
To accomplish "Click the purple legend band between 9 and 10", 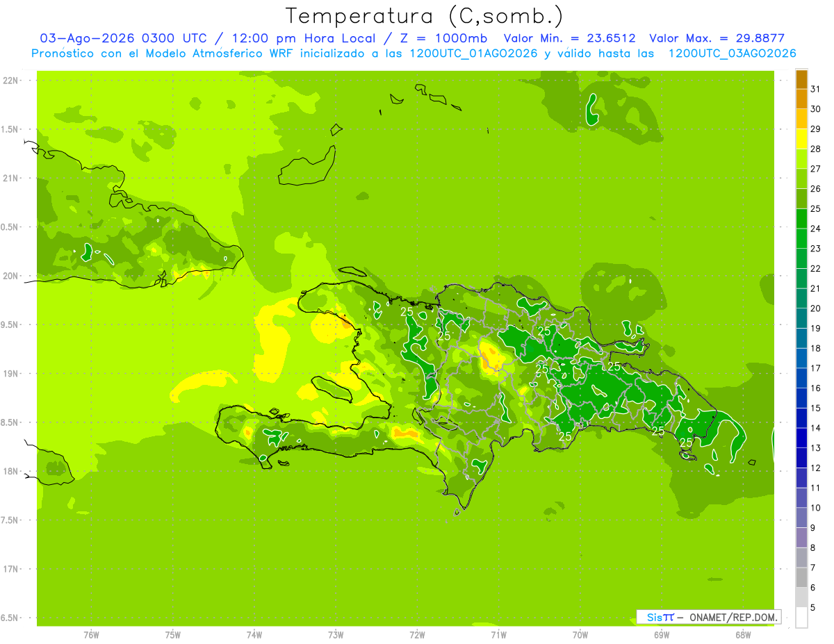I will (x=801, y=518).
